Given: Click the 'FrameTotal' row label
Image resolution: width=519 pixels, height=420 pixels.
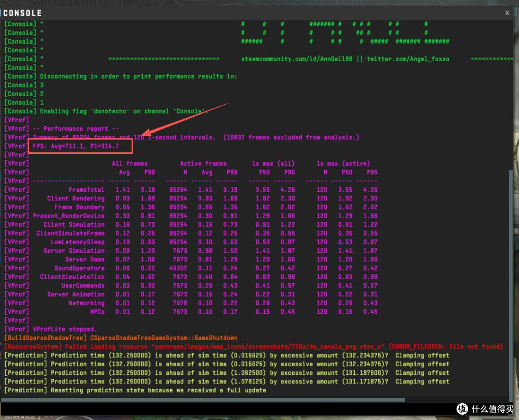Looking at the screenshot, I should 86,190.
